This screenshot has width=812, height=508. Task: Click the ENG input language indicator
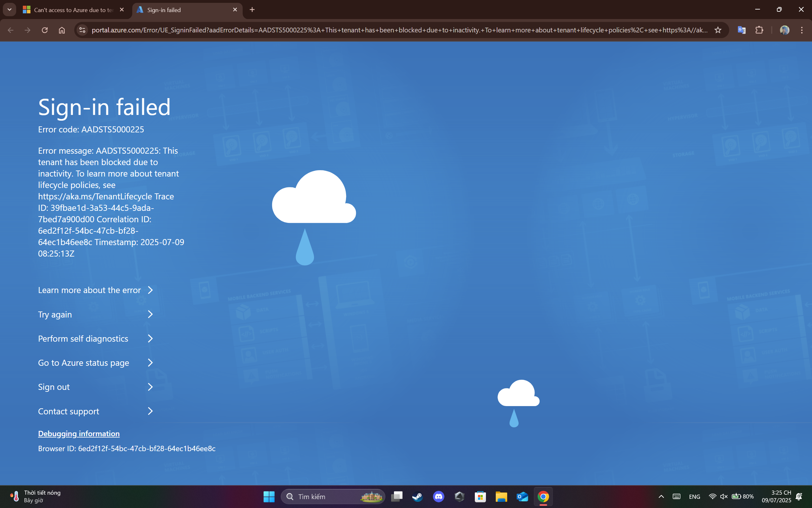pyautogui.click(x=694, y=497)
